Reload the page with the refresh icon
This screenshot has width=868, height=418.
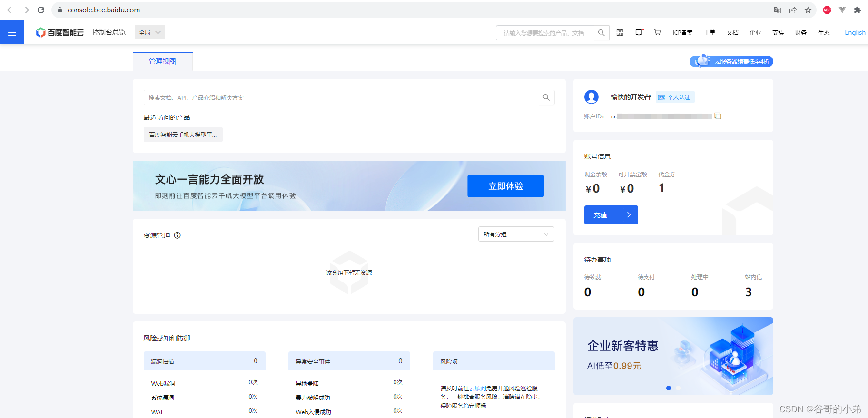coord(41,10)
